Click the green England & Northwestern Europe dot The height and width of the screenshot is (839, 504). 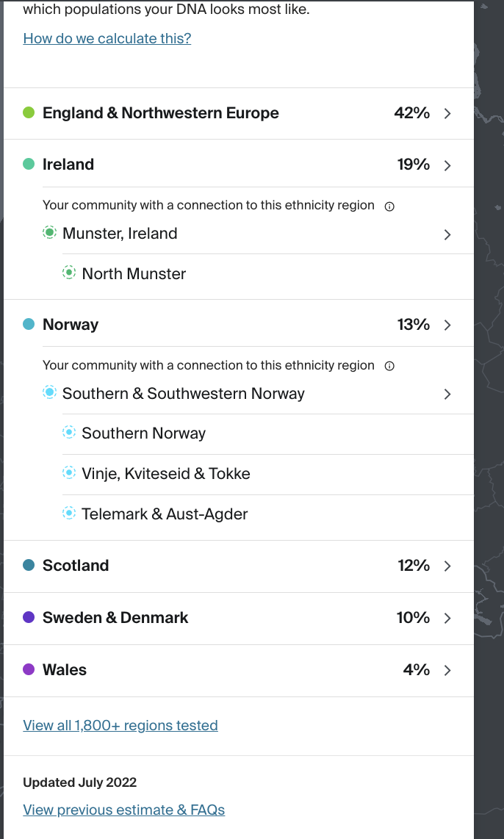(x=29, y=112)
